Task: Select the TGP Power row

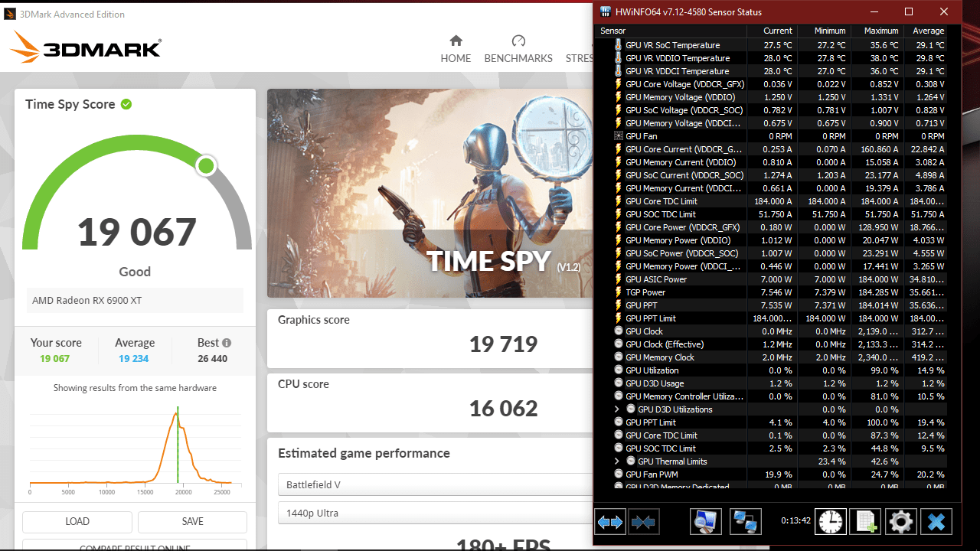Action: 772,292
